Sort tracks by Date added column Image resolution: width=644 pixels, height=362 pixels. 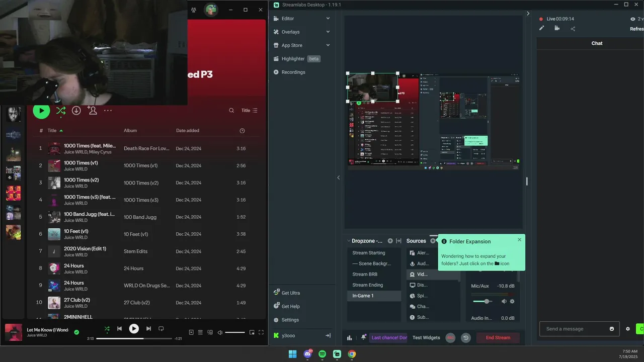click(x=188, y=131)
